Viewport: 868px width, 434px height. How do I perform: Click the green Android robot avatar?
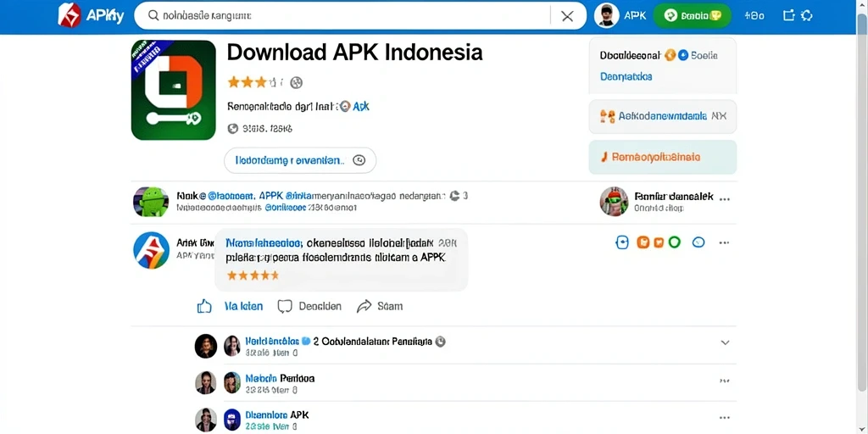[151, 202]
